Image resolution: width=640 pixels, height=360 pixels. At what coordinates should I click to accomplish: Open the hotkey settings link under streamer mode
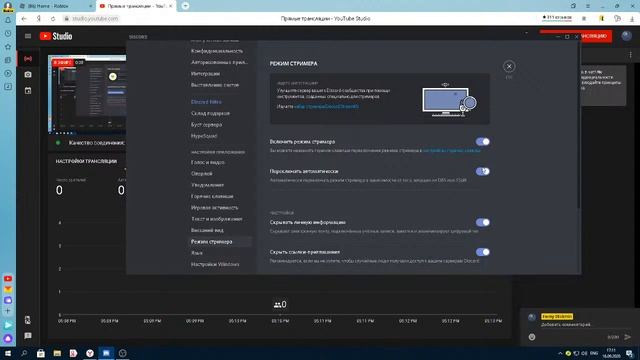(x=451, y=151)
